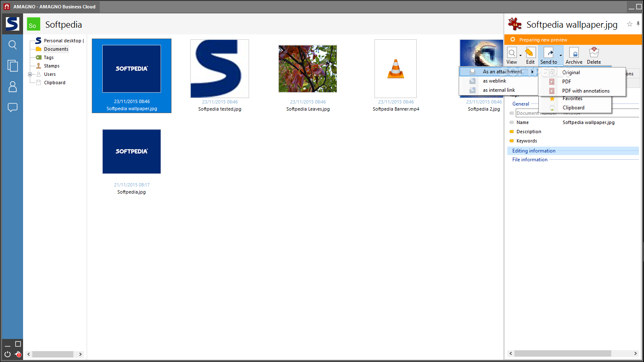The width and height of the screenshot is (644, 362).
Task: Click the Name property value field
Action: point(600,122)
